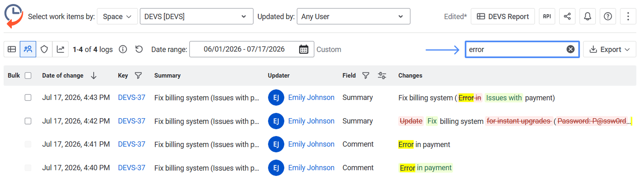The height and width of the screenshot is (184, 644).
Task: Click 'Error in payment' comment in 4:40 PM row
Action: (x=426, y=168)
